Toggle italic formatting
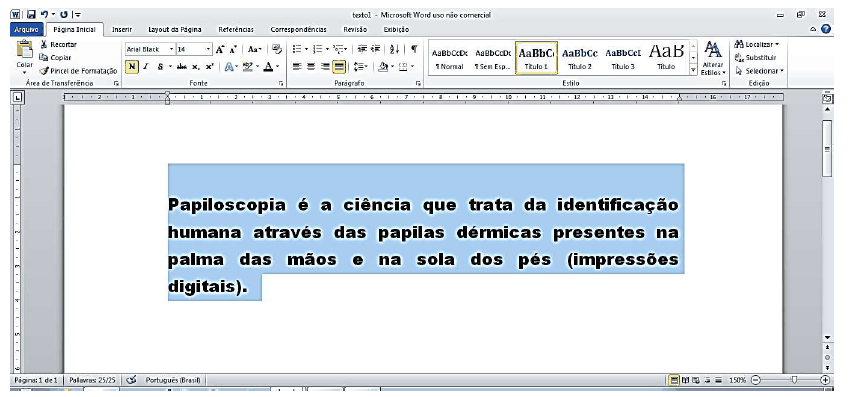The image size is (863, 397). coord(146,67)
